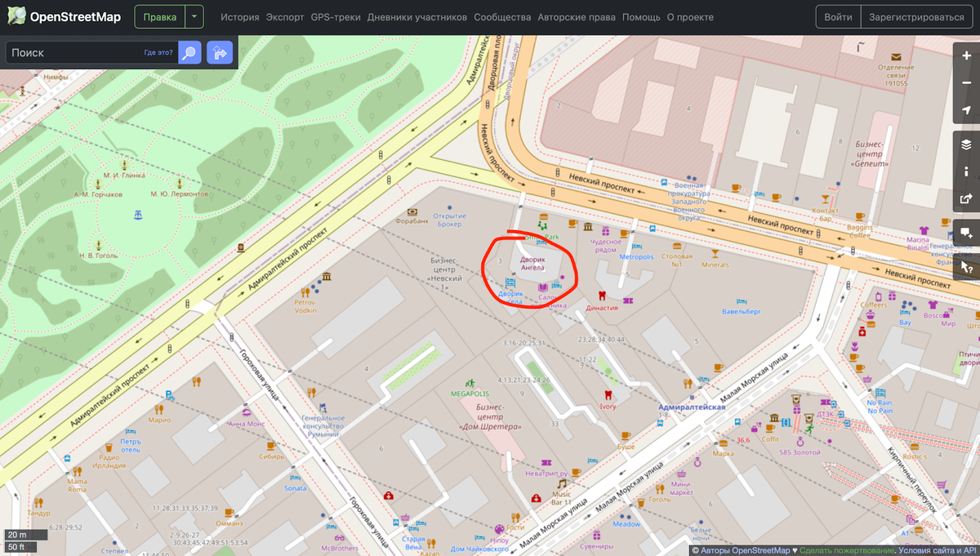980x556 pixels.
Task: Click the Minerals cocktail glass icon
Action: (x=715, y=254)
